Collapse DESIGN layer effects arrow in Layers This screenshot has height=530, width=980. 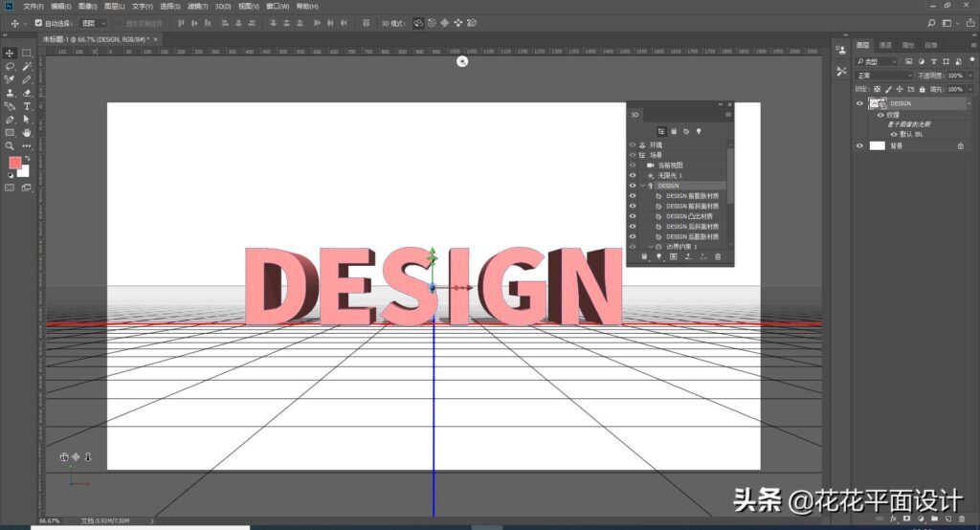969,103
